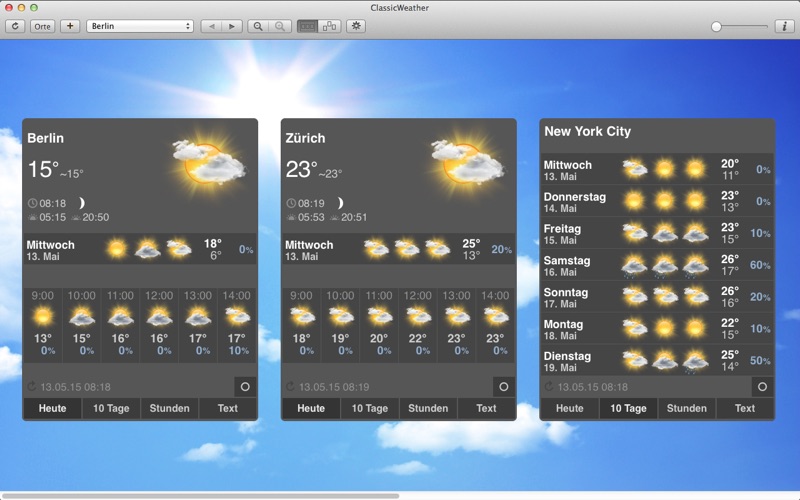The image size is (800, 500).
Task: Select Text tab in Zürich panel
Action: (x=486, y=408)
